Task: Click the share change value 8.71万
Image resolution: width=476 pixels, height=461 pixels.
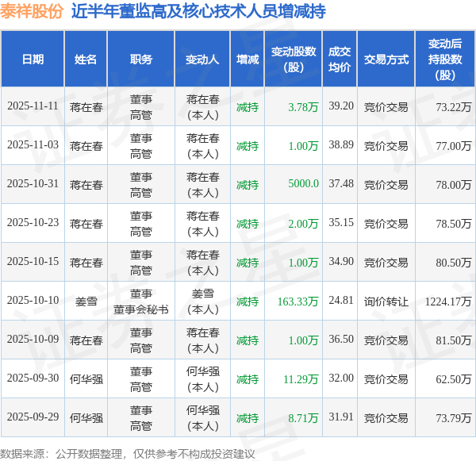Action: (x=303, y=418)
